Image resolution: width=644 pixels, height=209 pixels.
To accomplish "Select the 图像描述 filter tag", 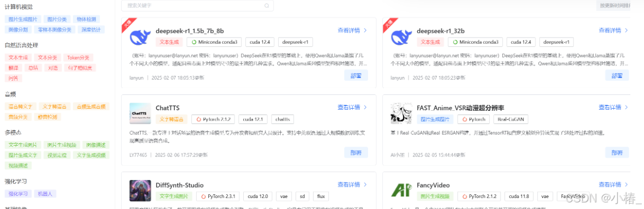I will (95, 145).
